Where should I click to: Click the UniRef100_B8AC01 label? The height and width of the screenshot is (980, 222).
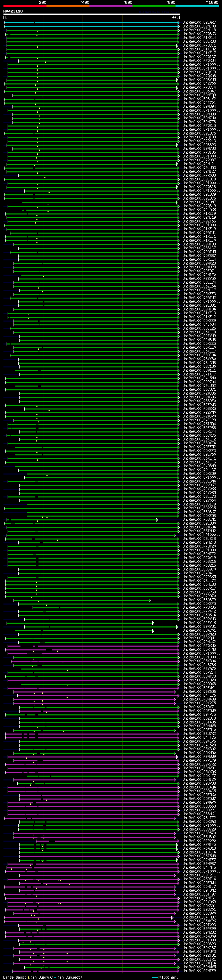click(x=199, y=630)
